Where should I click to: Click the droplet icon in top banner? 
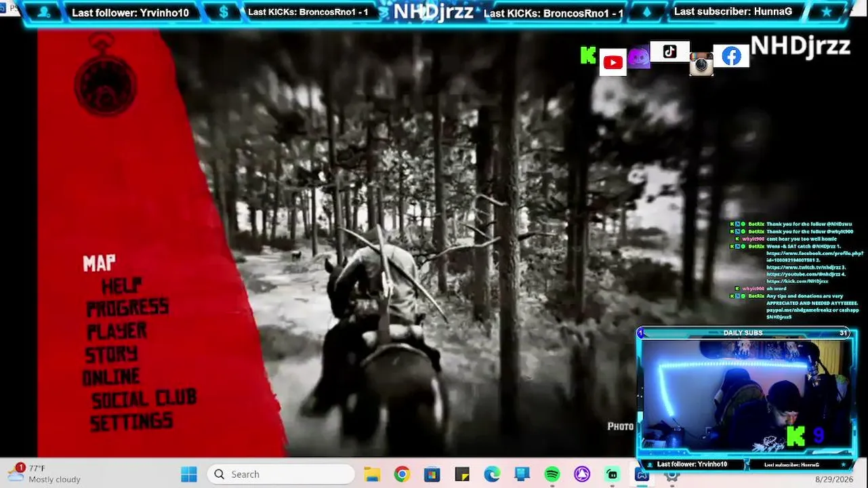tap(646, 12)
